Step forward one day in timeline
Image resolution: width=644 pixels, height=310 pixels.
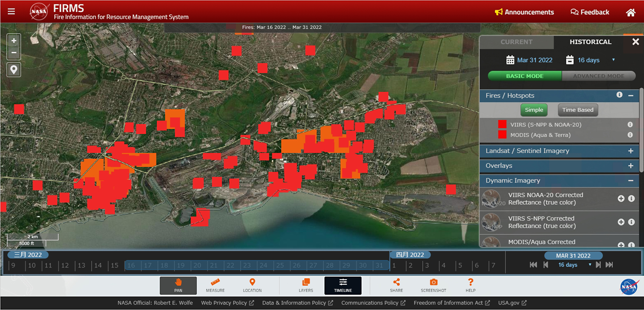[598, 265]
